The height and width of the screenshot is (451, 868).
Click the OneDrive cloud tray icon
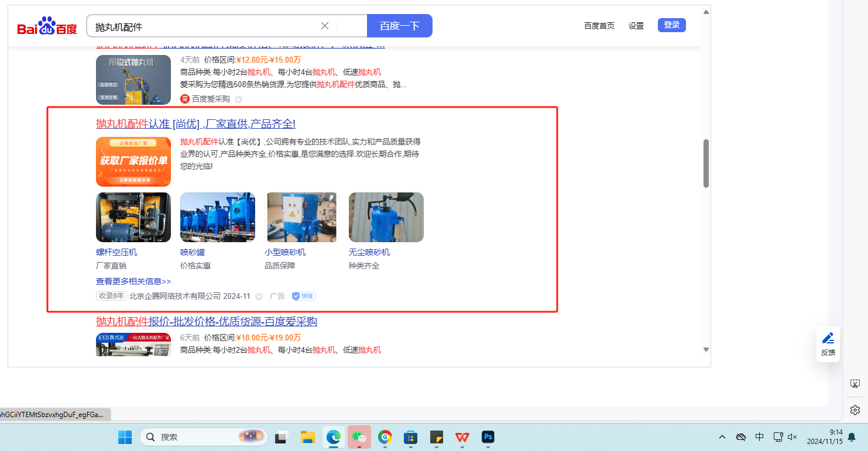pyautogui.click(x=741, y=437)
